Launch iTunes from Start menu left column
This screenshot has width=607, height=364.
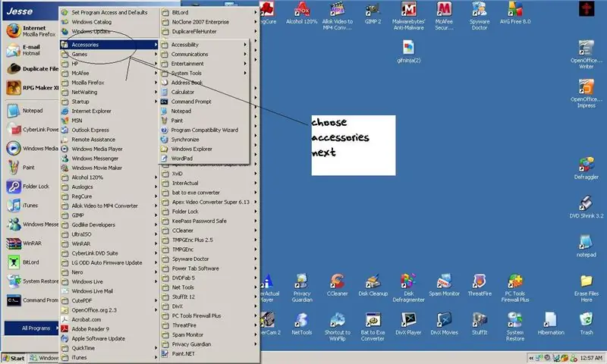coord(32,206)
